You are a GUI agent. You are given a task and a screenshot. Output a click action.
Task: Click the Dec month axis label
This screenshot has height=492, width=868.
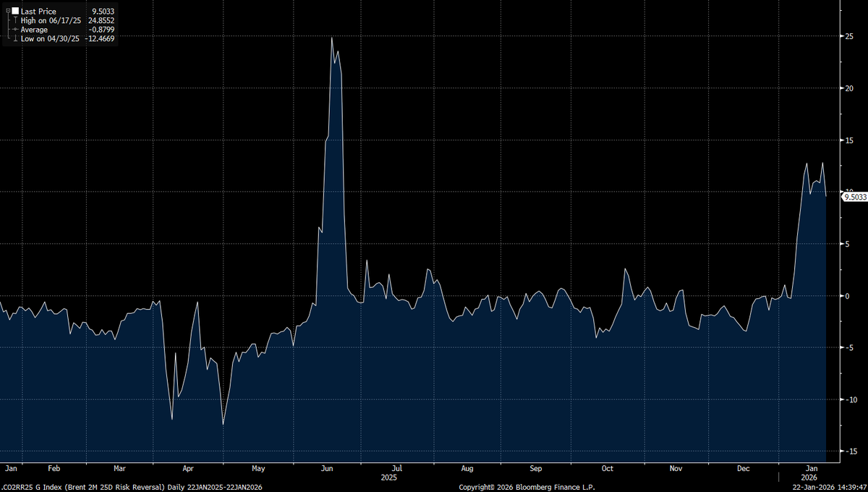point(744,469)
